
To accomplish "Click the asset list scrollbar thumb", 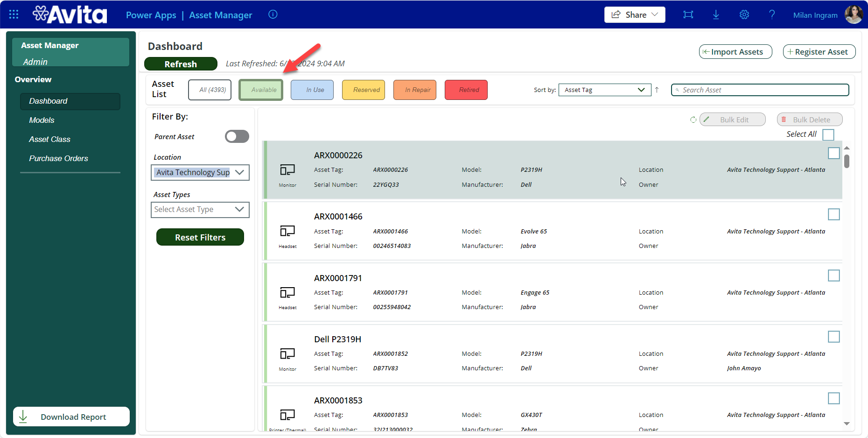I will 847,162.
